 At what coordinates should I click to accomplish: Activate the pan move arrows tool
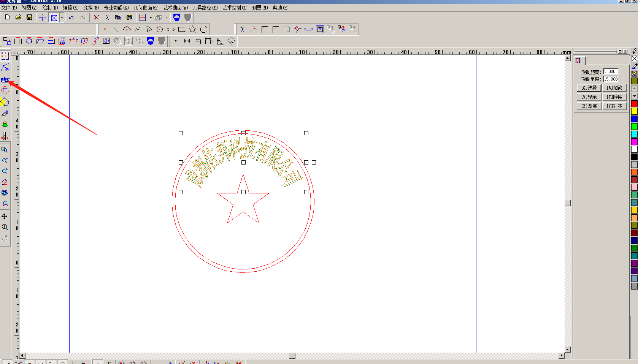click(x=5, y=216)
